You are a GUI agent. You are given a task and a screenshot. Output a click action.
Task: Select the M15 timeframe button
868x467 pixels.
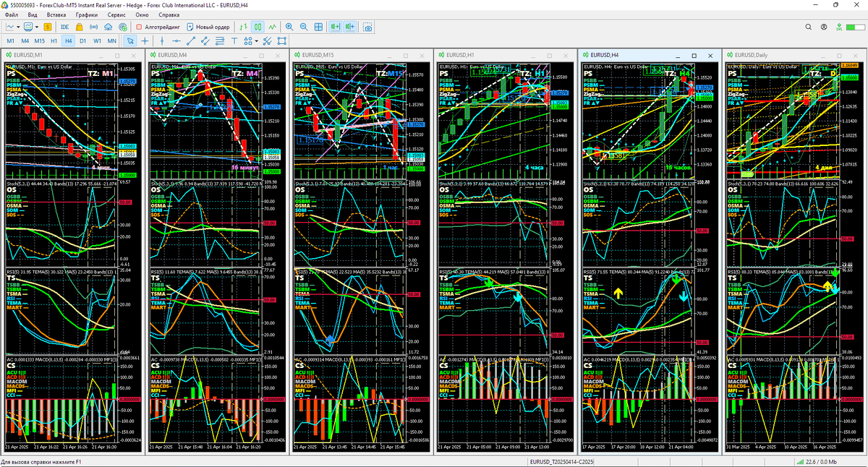click(x=39, y=40)
